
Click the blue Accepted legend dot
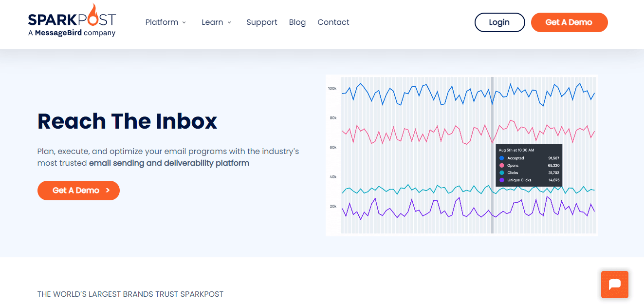pyautogui.click(x=501, y=158)
